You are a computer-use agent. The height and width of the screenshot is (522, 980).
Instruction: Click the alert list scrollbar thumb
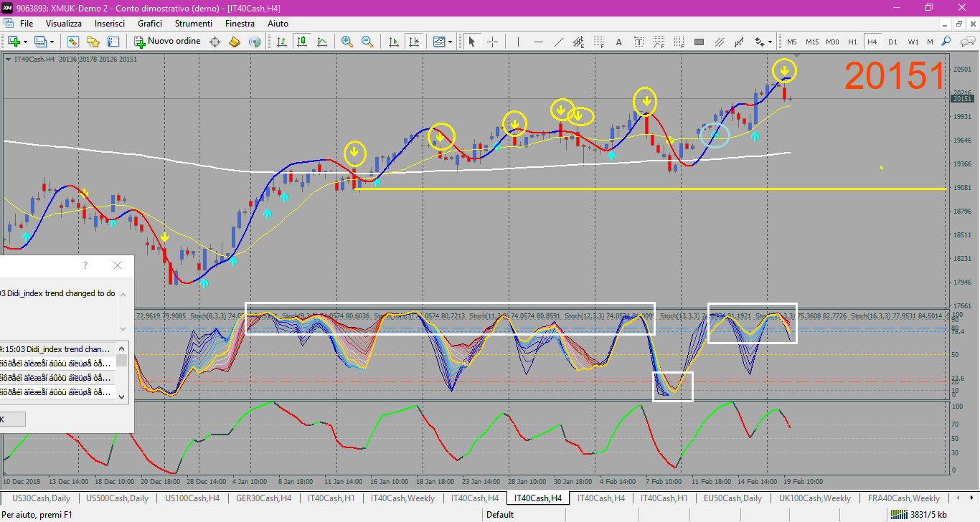point(122,361)
